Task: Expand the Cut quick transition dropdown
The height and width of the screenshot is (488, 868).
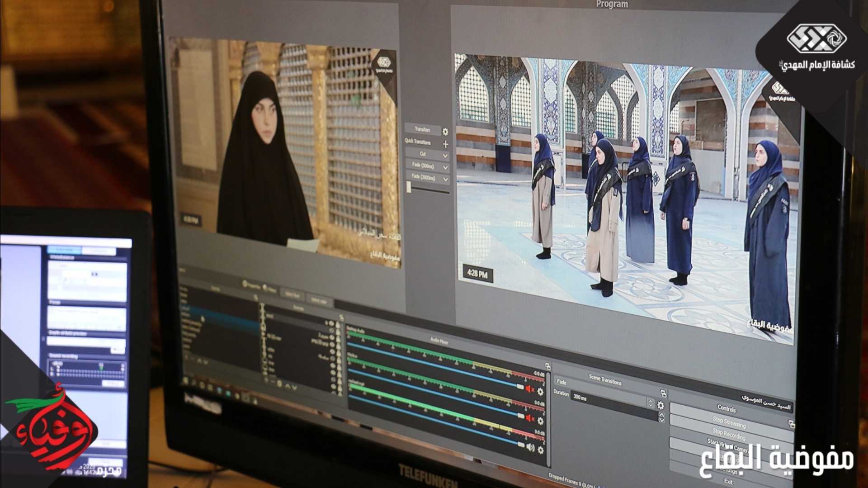Action: pos(445,156)
